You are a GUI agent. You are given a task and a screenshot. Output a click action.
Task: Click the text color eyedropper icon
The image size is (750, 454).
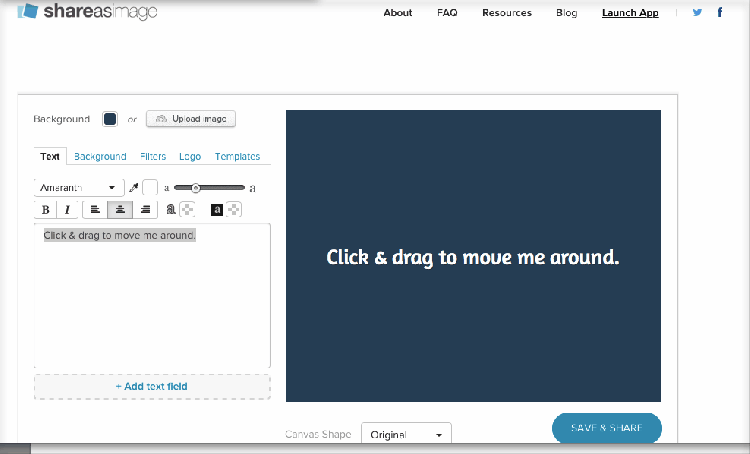pyautogui.click(x=133, y=188)
